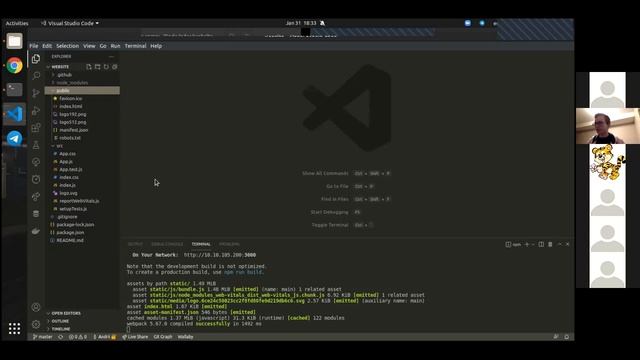This screenshot has width=640, height=360.
Task: Switch to the TERMINAL panel tab
Action: [201, 244]
